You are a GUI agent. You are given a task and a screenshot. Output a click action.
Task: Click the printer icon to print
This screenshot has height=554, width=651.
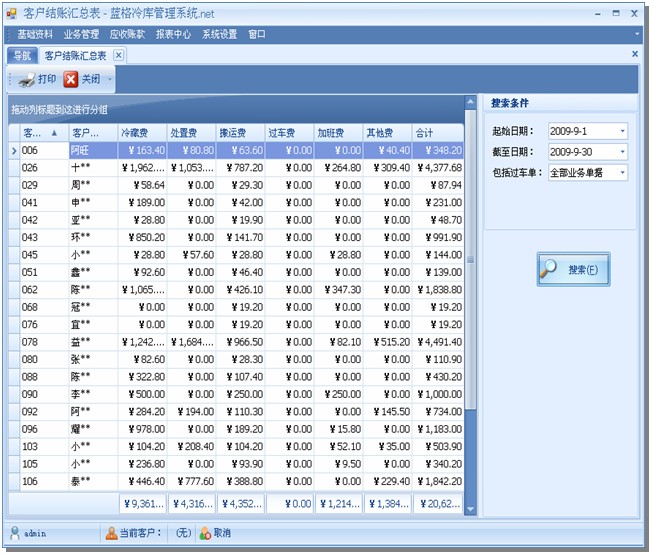pyautogui.click(x=27, y=79)
